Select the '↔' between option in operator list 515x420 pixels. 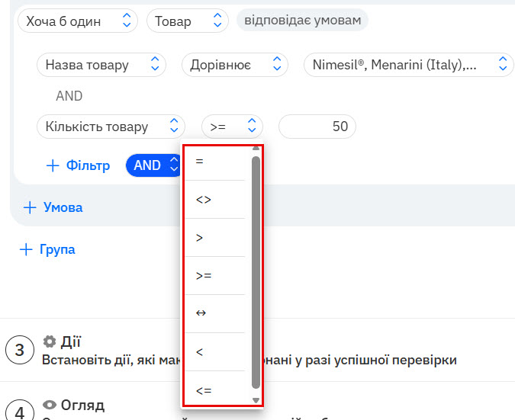click(x=215, y=314)
